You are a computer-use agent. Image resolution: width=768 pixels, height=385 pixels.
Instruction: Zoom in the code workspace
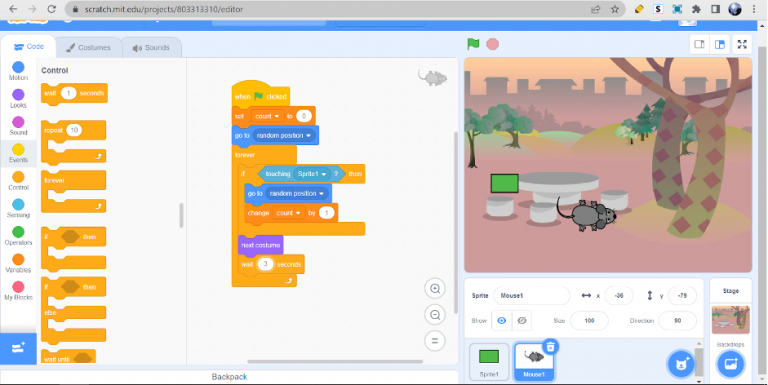pos(435,289)
